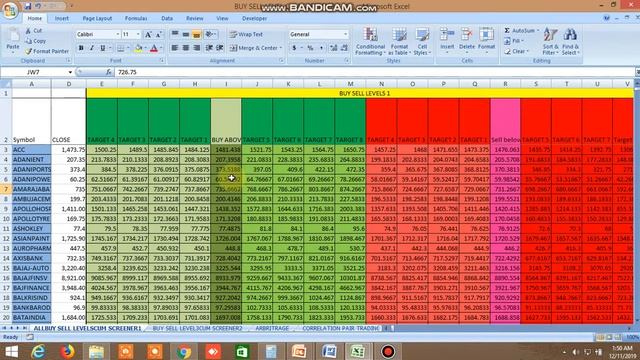Toggle Middle Align vertical alignment
The height and width of the screenshot is (360, 640).
click(186, 35)
